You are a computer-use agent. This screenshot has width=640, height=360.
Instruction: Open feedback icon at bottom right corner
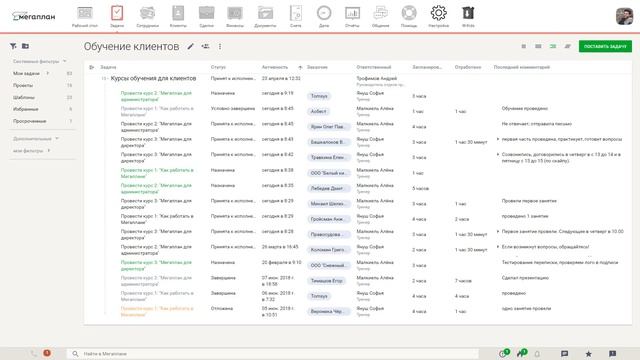click(612, 354)
